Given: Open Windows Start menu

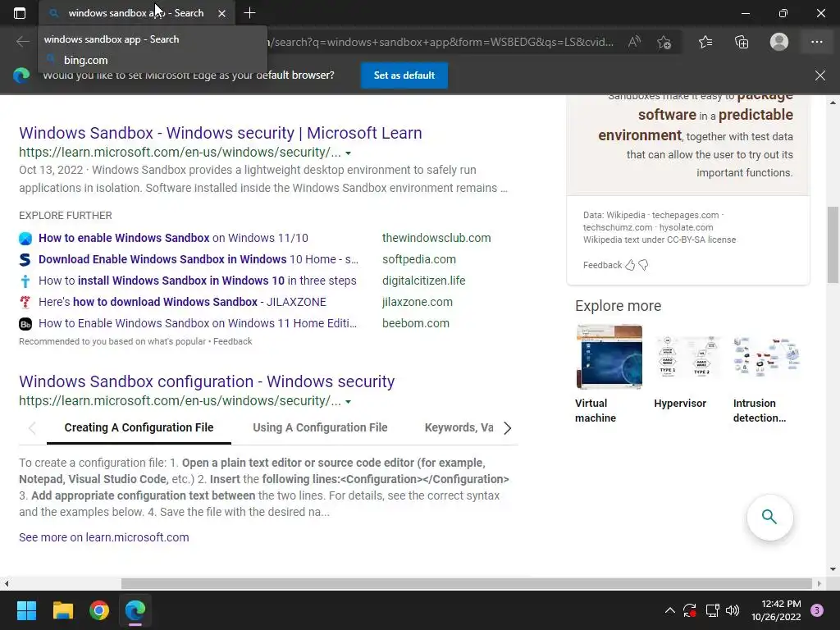Looking at the screenshot, I should [x=26, y=610].
